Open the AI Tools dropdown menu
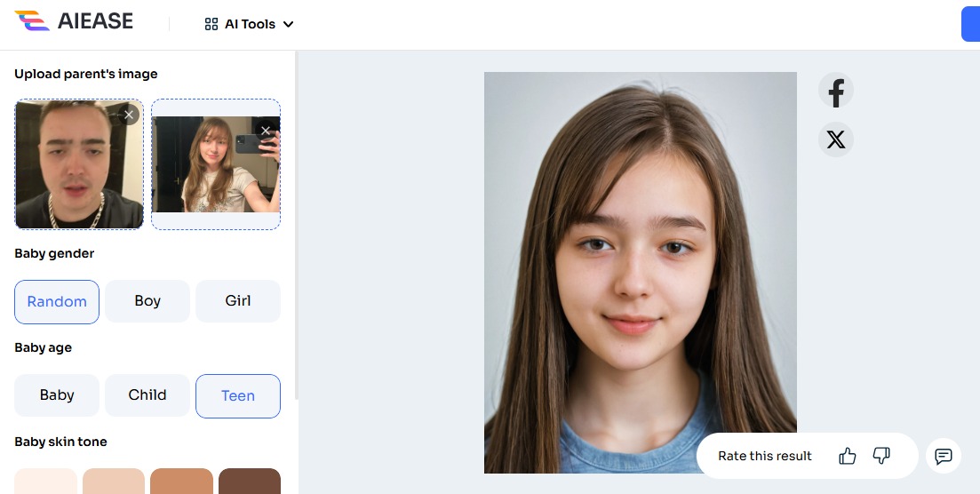980x494 pixels. tap(250, 24)
